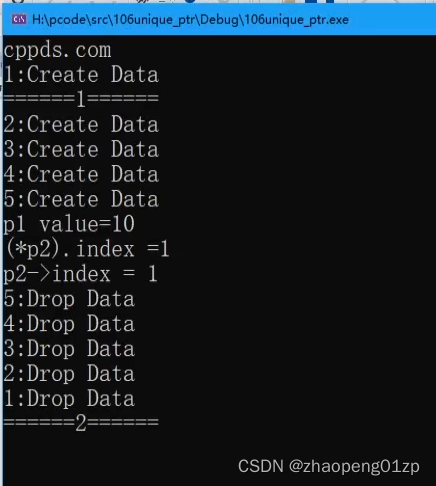Click the console window icon in title bar
436x486 pixels.
(x=19, y=19)
